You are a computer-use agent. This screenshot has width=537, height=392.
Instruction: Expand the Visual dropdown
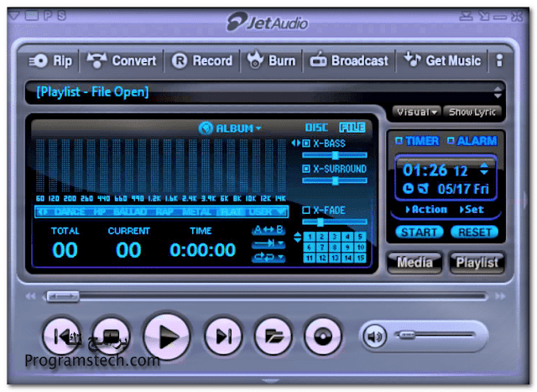417,112
